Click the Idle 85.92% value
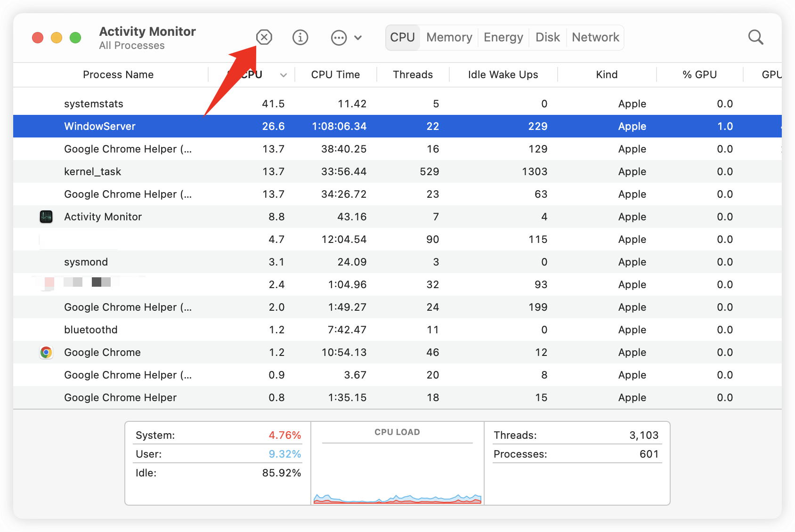The image size is (795, 532). tap(282, 473)
